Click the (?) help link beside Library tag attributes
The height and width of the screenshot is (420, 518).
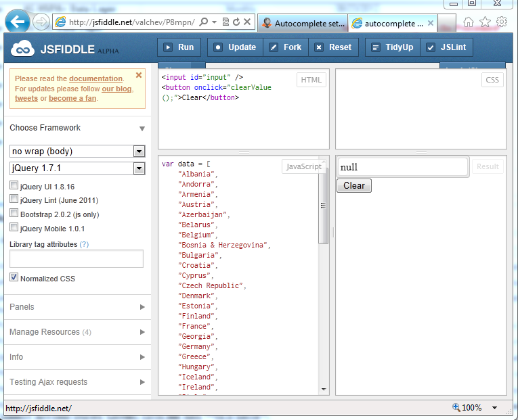[x=84, y=244]
